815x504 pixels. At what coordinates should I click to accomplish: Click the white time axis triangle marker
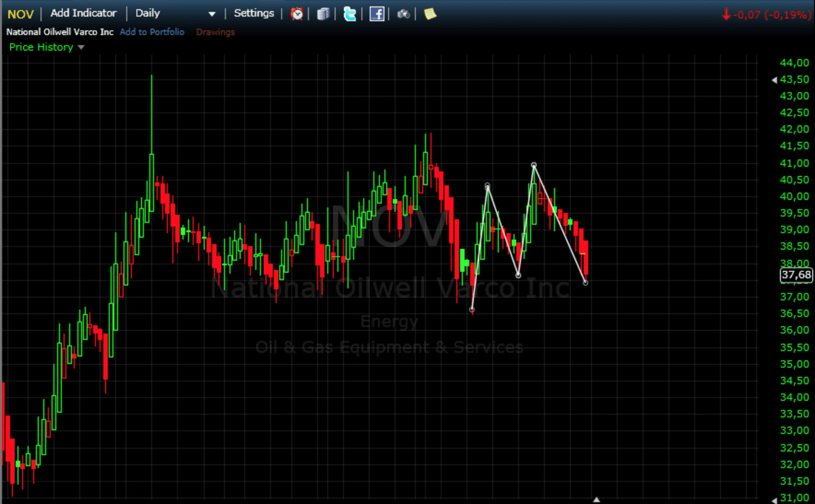tap(596, 499)
